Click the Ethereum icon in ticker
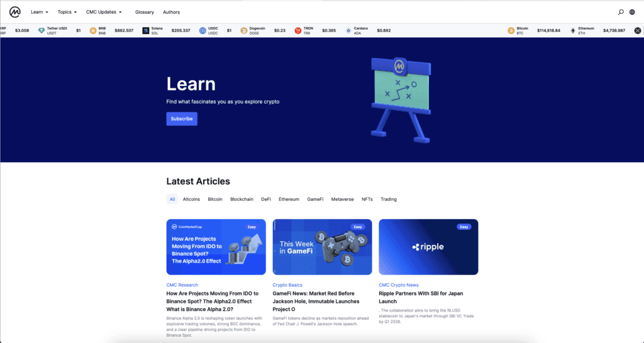 pos(572,30)
